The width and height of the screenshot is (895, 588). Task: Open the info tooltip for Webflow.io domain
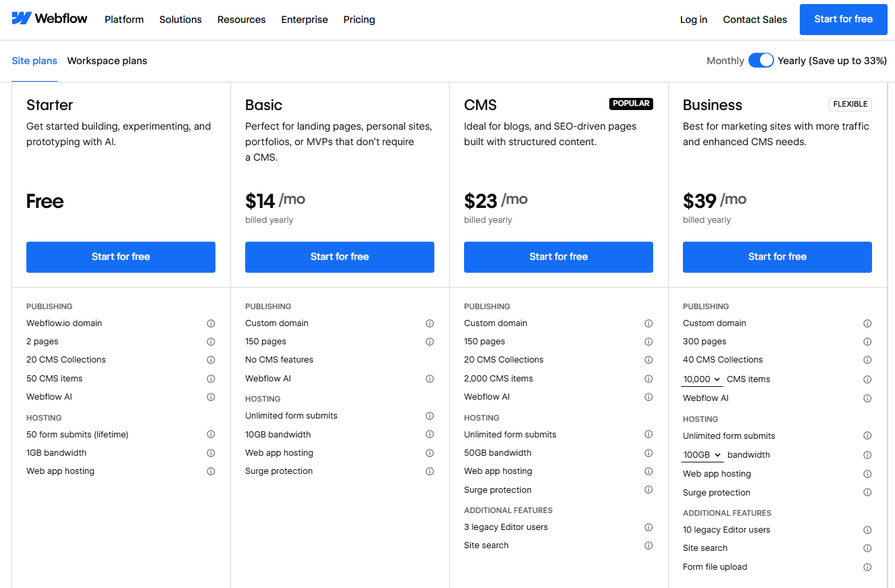tap(211, 323)
